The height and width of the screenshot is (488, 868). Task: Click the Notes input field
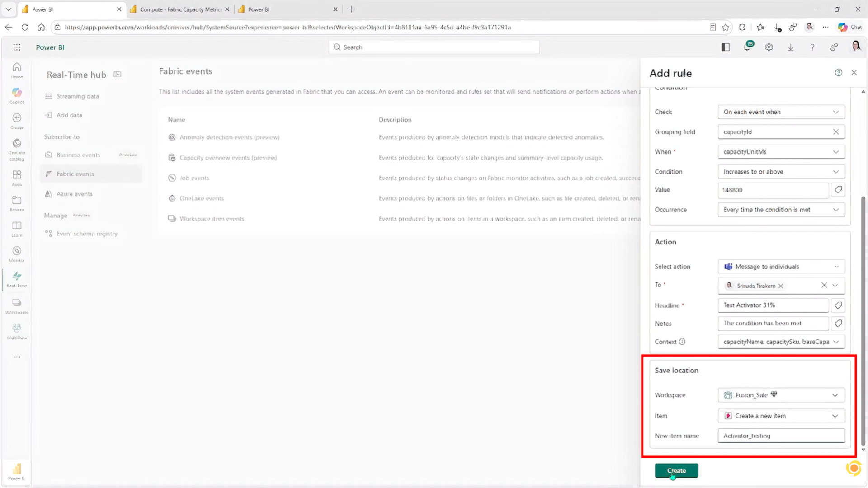pos(773,324)
